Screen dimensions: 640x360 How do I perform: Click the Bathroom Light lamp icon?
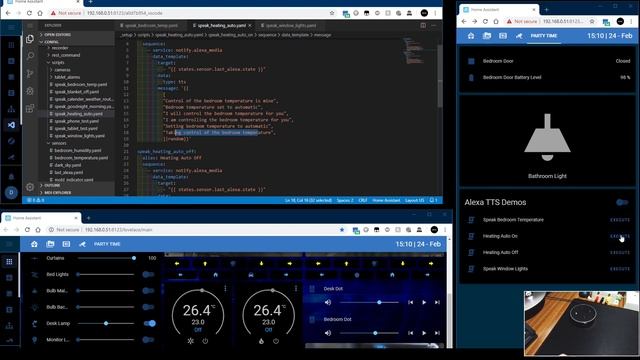[x=547, y=138]
